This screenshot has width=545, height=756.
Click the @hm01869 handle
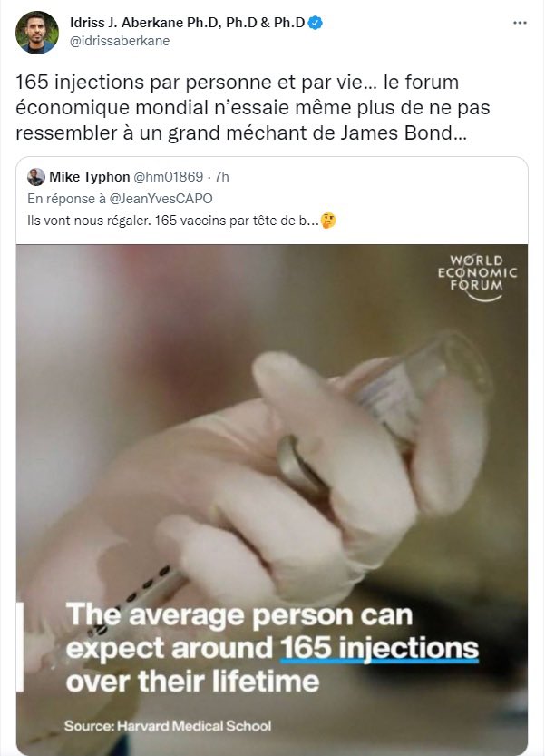pyautogui.click(x=168, y=177)
